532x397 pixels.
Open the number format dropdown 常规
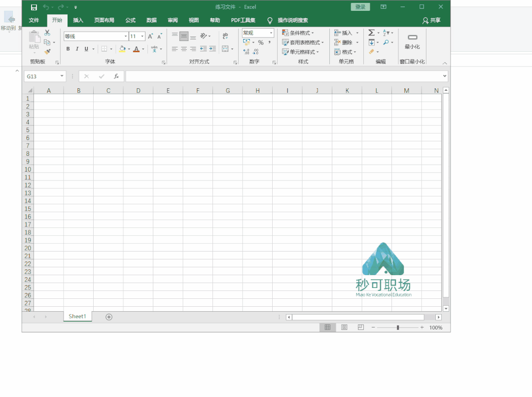[271, 33]
